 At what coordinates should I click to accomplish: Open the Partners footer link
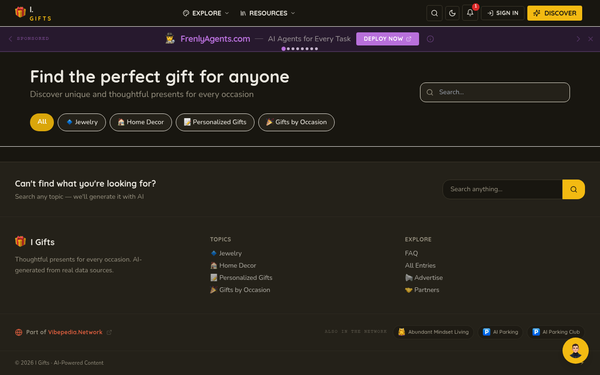point(422,290)
